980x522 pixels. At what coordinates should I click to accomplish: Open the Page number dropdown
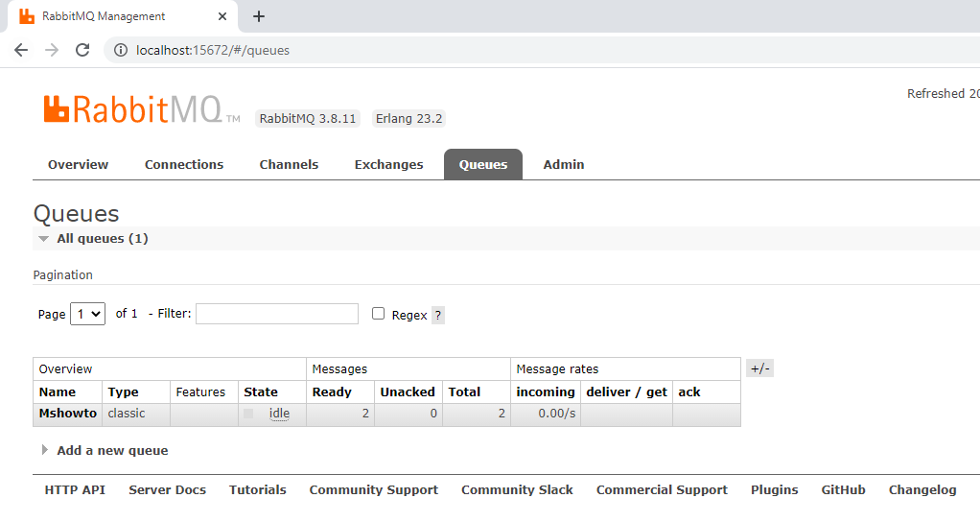pos(87,314)
